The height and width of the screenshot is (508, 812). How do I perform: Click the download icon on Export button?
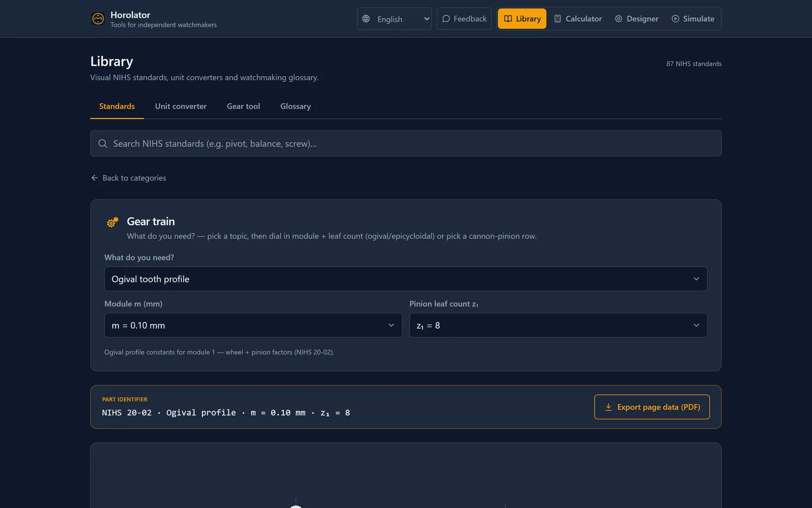(x=608, y=407)
